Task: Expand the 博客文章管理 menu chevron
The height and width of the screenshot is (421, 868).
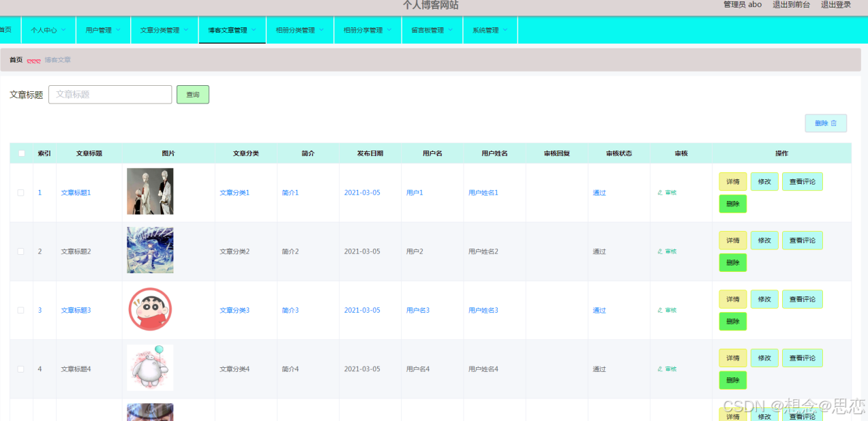Action: pos(254,30)
